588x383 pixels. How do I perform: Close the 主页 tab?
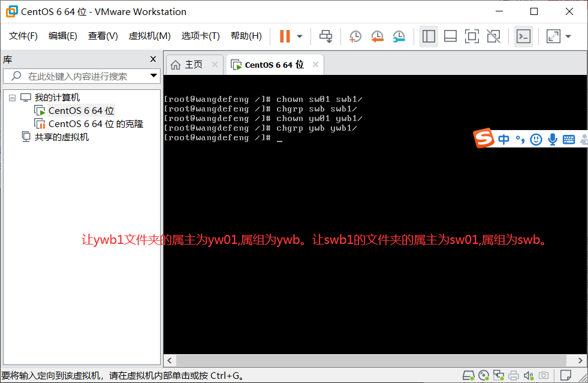tap(215, 65)
